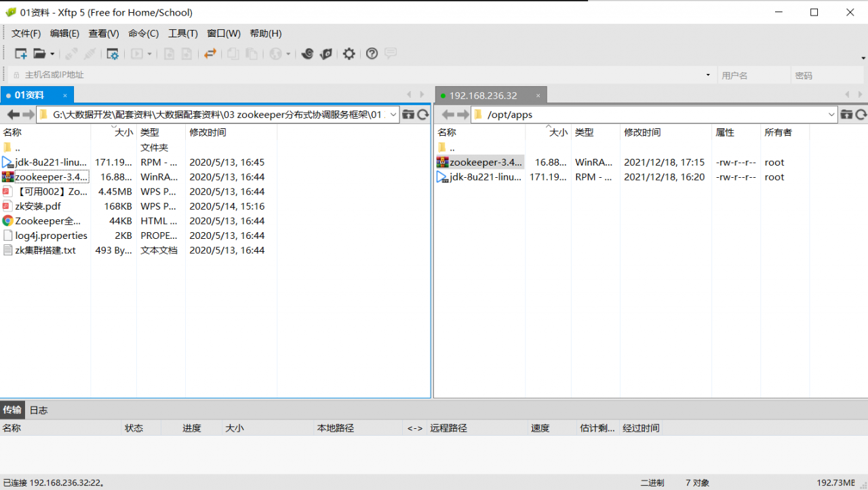Open Help with the question mark icon
This screenshot has height=490, width=868.
(x=372, y=54)
